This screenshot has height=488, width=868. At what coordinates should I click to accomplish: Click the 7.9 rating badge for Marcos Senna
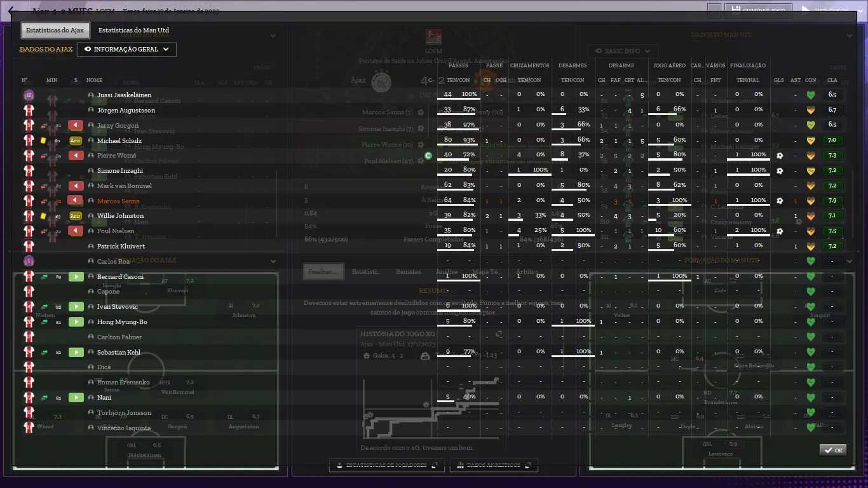(832, 201)
